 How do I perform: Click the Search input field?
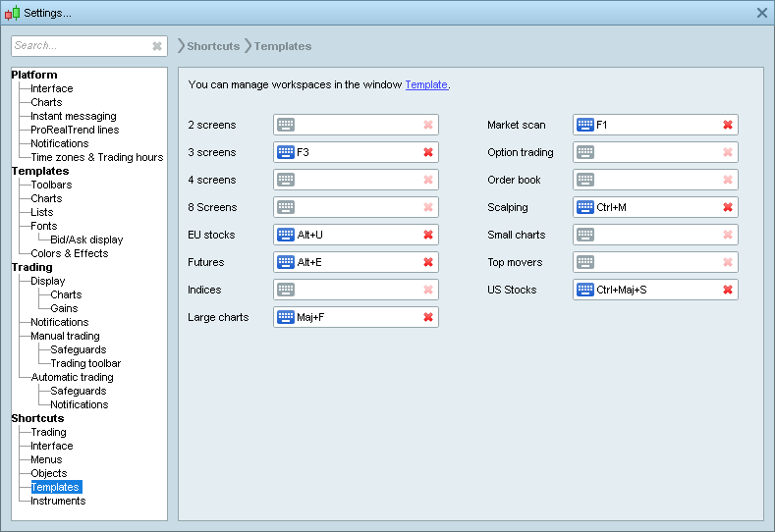tap(81, 46)
